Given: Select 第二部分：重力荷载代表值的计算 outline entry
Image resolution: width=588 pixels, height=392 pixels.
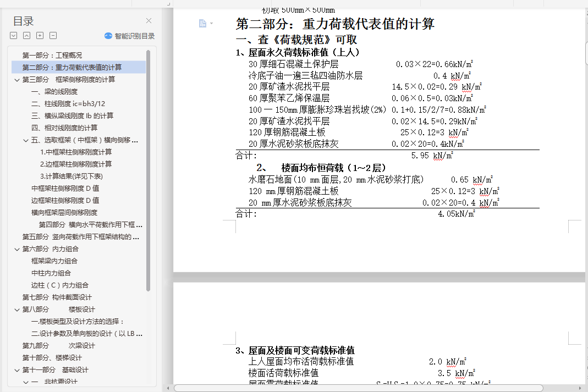Looking at the screenshot, I should click(72, 68).
